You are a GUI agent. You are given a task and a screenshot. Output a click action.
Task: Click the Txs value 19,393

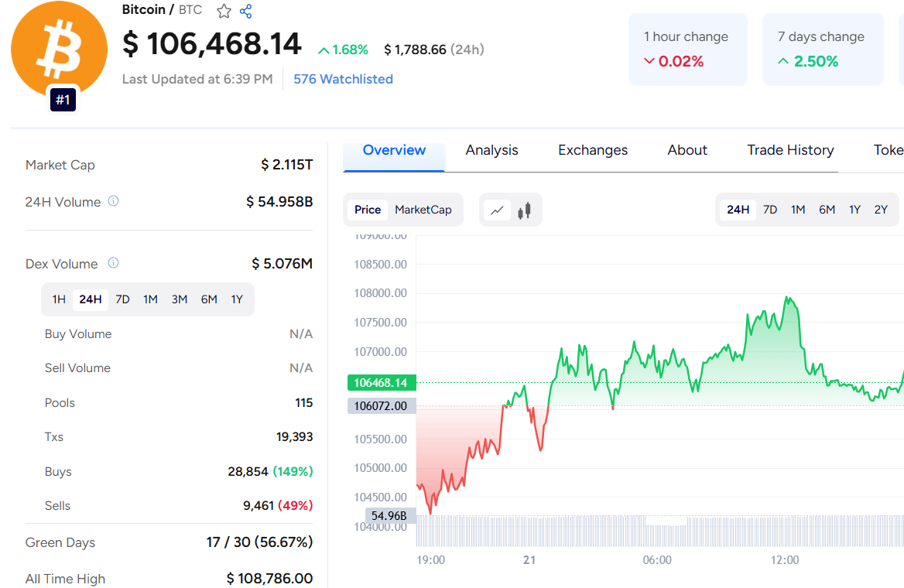coord(295,437)
